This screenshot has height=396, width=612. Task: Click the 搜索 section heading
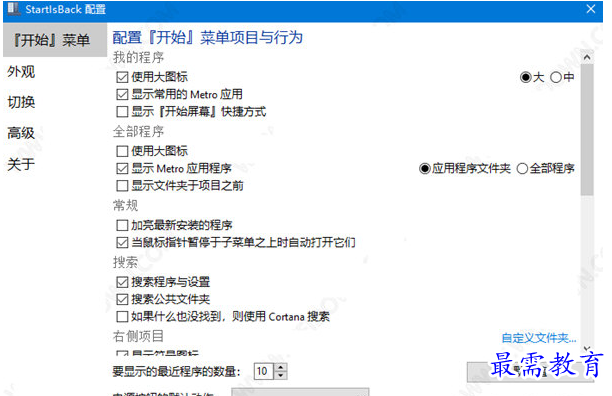coord(126,262)
